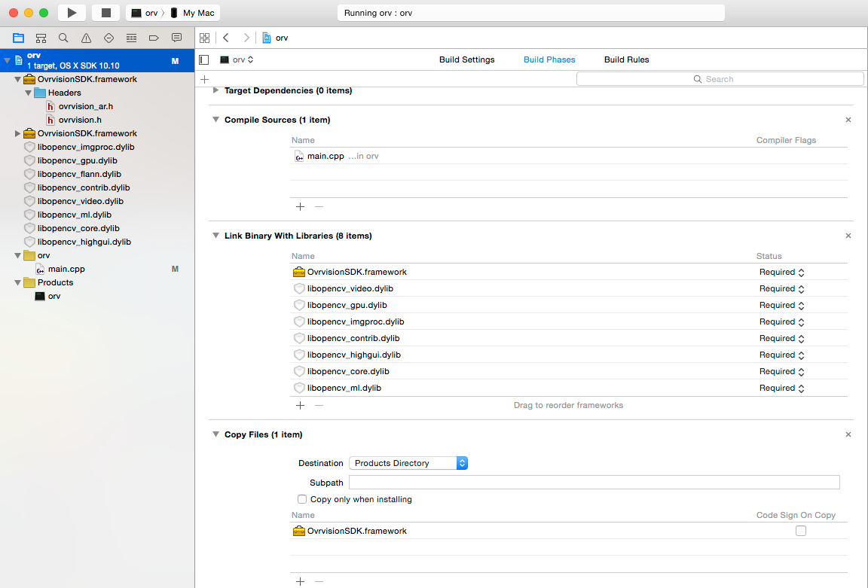Image resolution: width=868 pixels, height=588 pixels.
Task: Switch to the Build Rules tab
Action: pos(627,59)
